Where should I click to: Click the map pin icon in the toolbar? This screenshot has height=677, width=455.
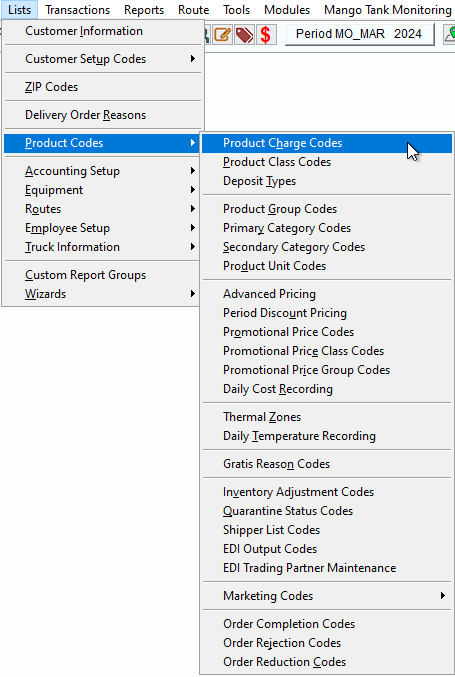coord(450,35)
